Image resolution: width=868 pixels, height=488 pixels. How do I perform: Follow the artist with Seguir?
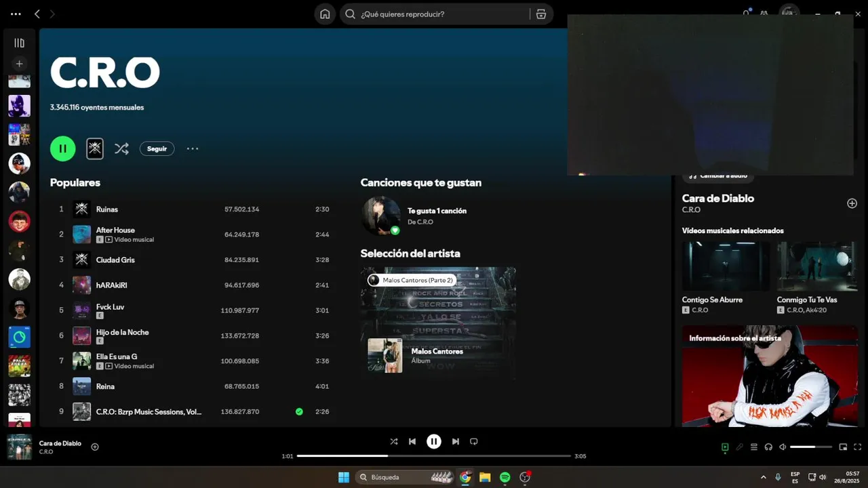tap(157, 148)
